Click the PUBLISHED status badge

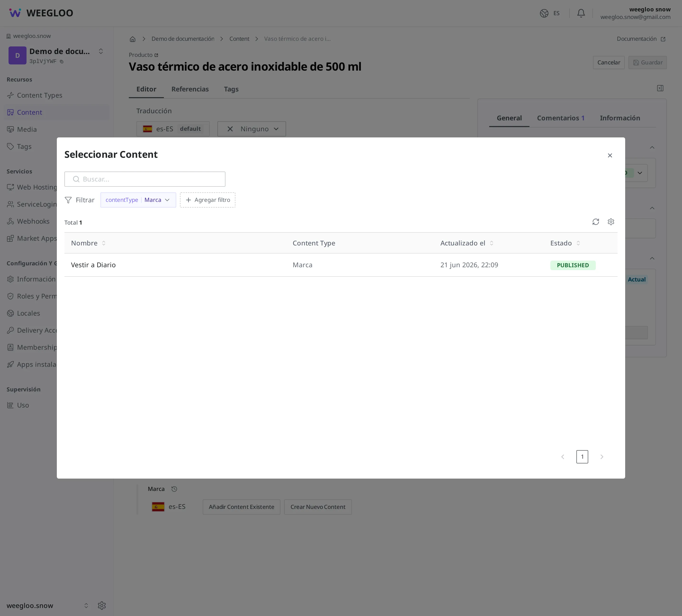point(573,265)
